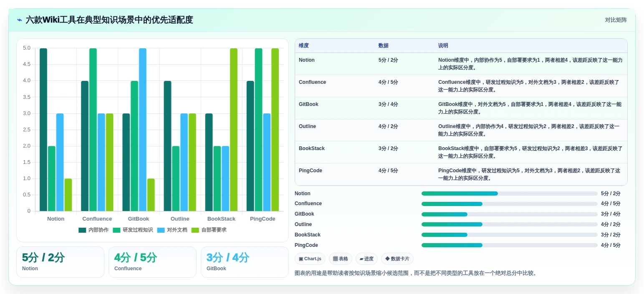Click the 5.0 y-axis tick label

click(x=27, y=48)
